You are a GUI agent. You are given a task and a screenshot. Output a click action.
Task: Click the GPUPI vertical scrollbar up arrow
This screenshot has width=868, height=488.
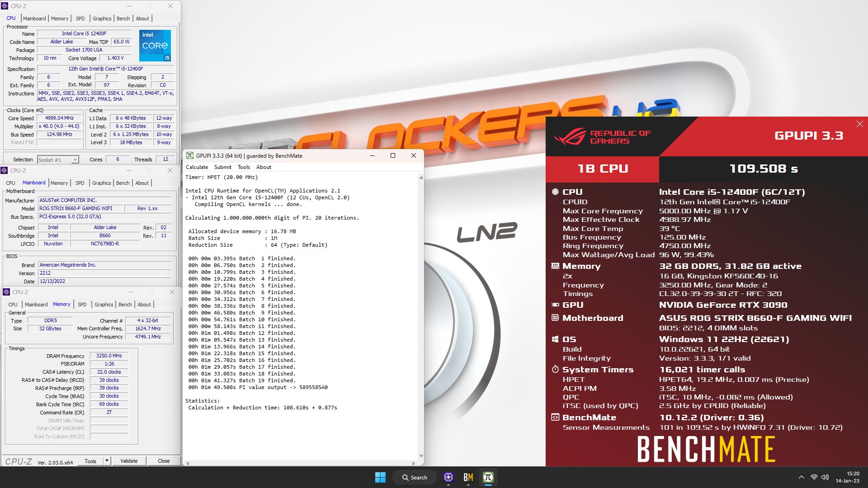click(421, 178)
